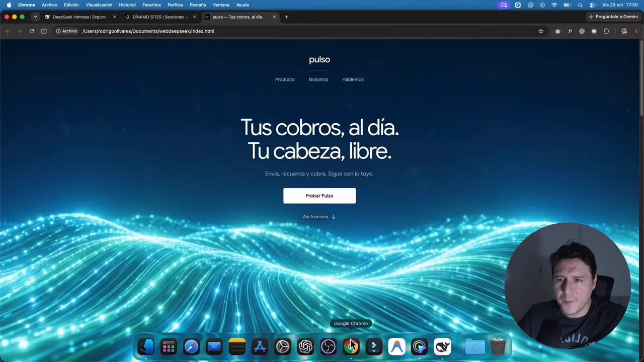The height and width of the screenshot is (362, 644).
Task: Open the App Store from the Dock
Action: pyautogui.click(x=260, y=346)
